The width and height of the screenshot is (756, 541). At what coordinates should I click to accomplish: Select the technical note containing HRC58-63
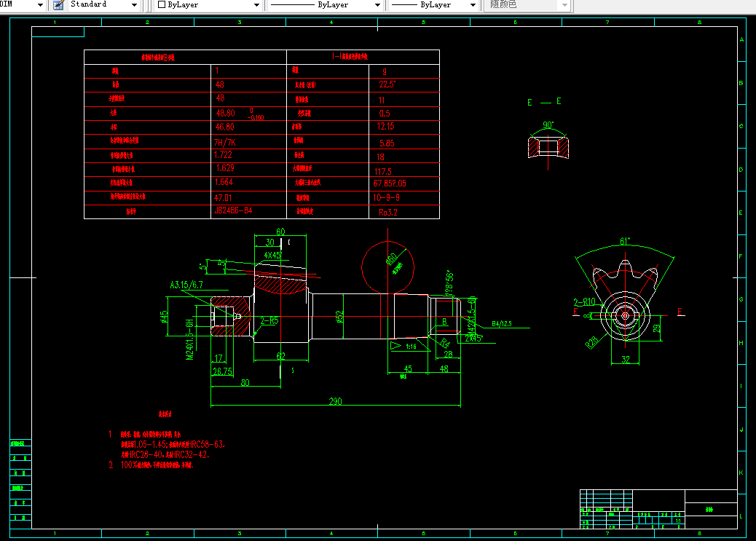(x=173, y=444)
